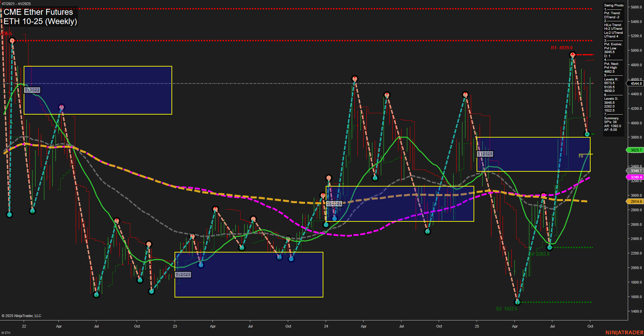The image size is (644, 336).
Task: Toggle the Y:2023 yellow range box
Action: coord(183,275)
